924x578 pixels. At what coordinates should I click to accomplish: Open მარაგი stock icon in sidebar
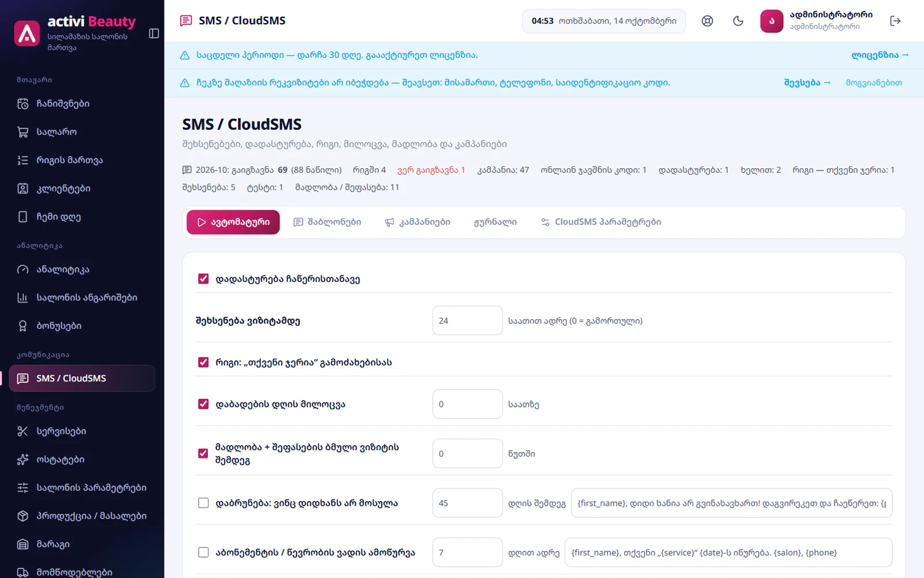(x=23, y=544)
